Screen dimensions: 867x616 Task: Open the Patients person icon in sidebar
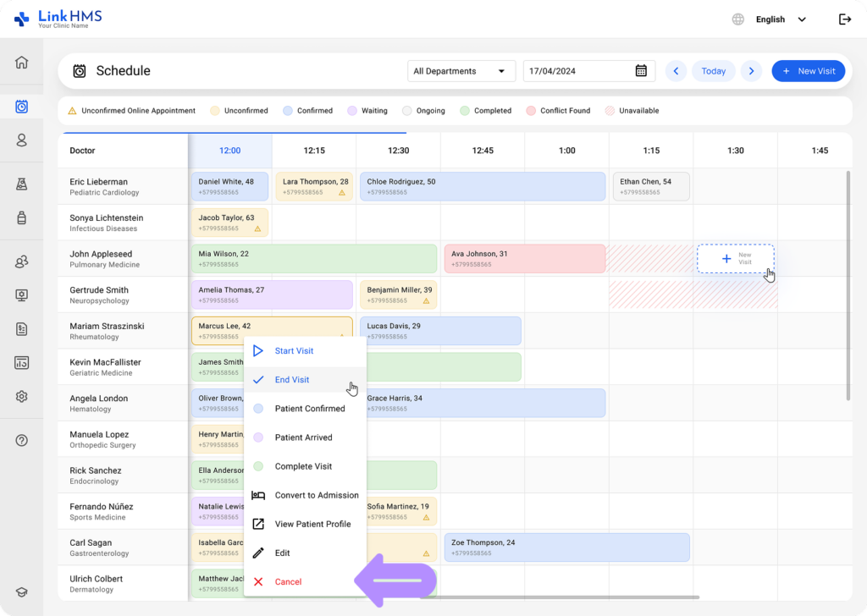(x=21, y=140)
